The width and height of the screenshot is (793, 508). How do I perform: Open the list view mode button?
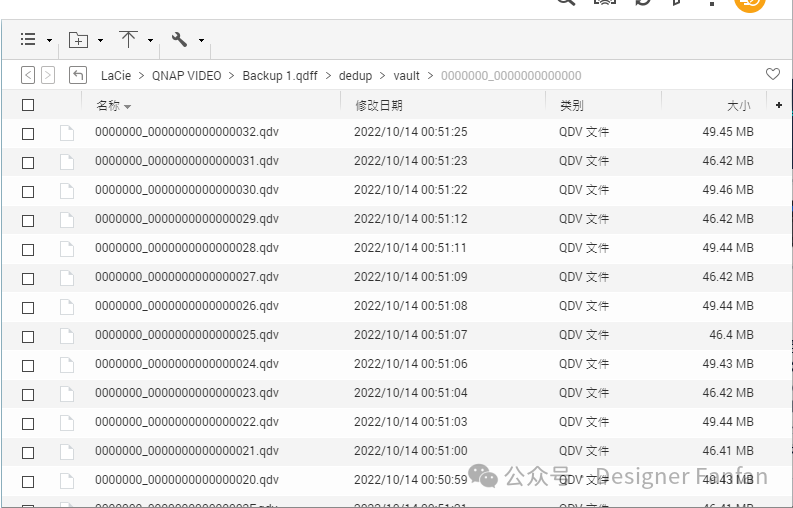[x=28, y=40]
